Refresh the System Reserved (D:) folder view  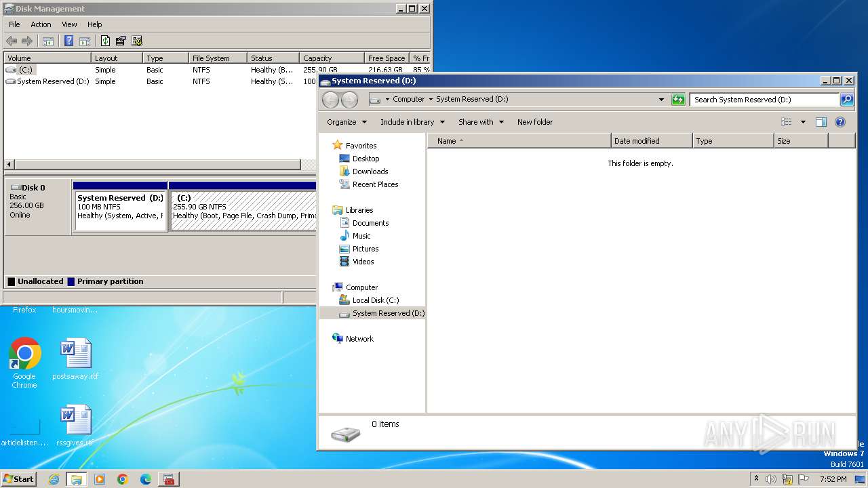(x=678, y=100)
